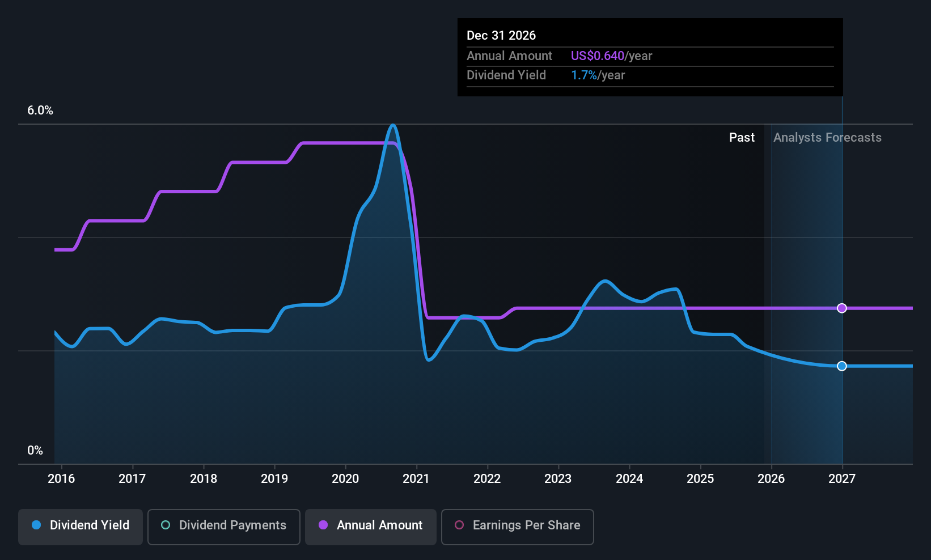Click the 0% y-axis label
931x560 pixels.
[x=35, y=451]
